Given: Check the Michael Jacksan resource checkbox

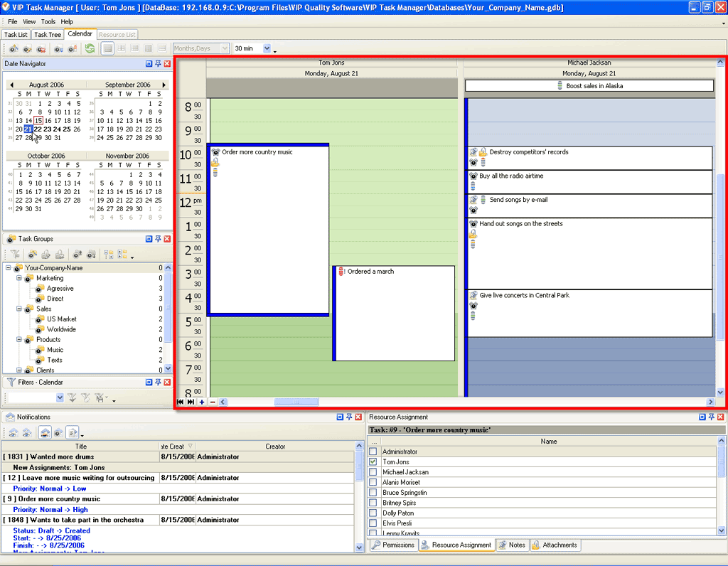Looking at the screenshot, I should tap(373, 472).
